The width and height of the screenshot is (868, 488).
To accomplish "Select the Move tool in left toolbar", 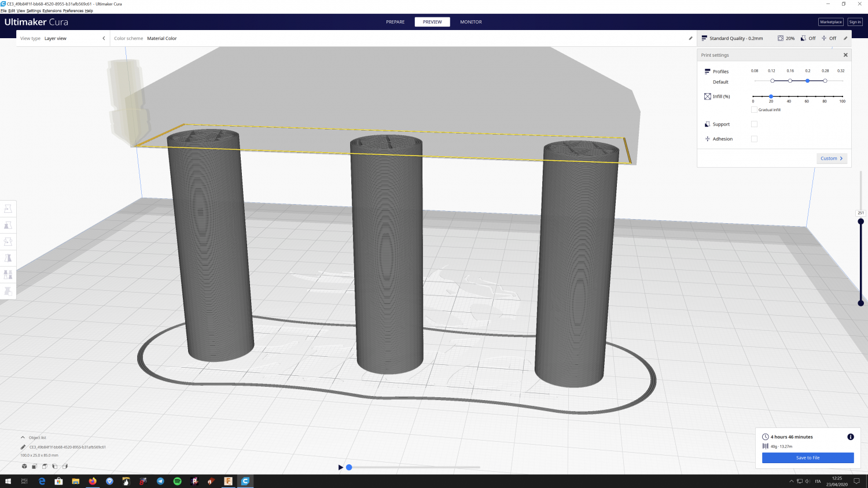I will tap(8, 209).
